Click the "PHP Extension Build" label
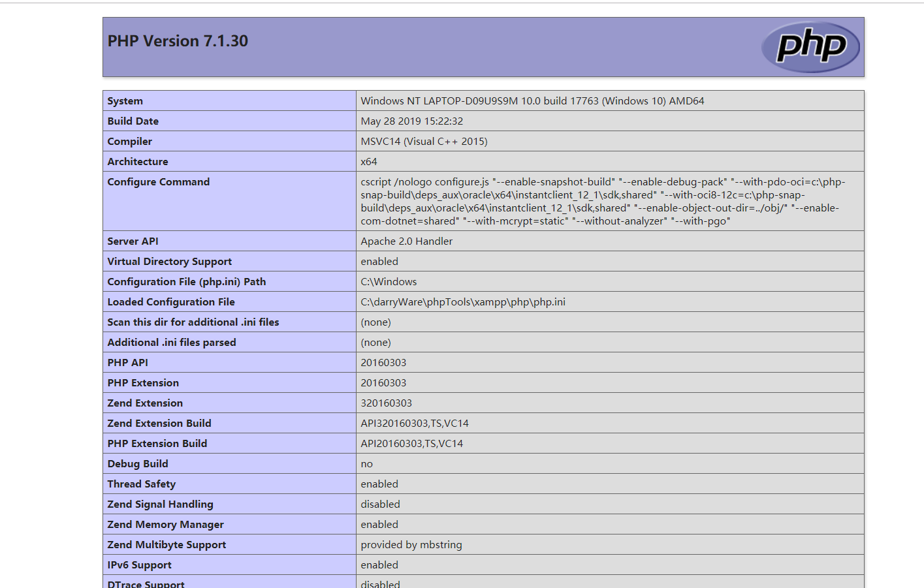924x588 pixels. [157, 444]
